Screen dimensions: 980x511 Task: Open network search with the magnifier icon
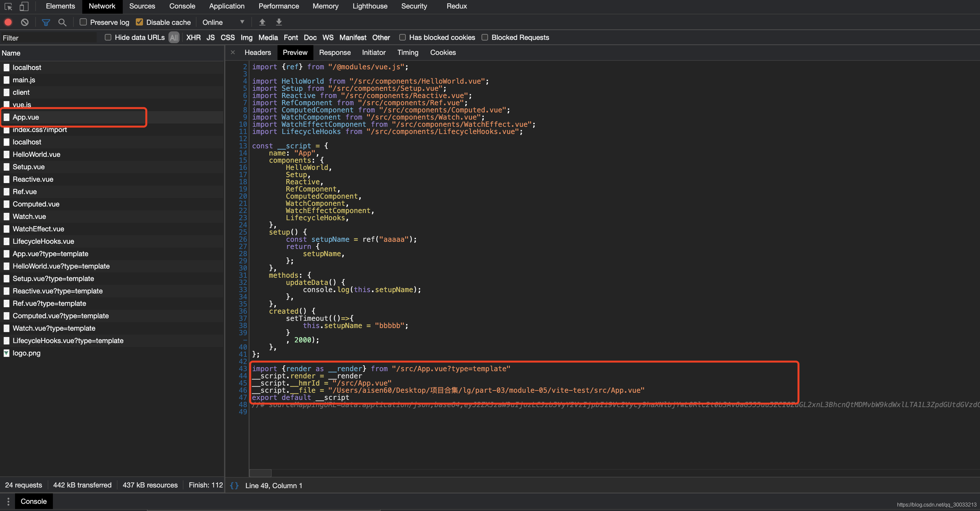pos(62,22)
